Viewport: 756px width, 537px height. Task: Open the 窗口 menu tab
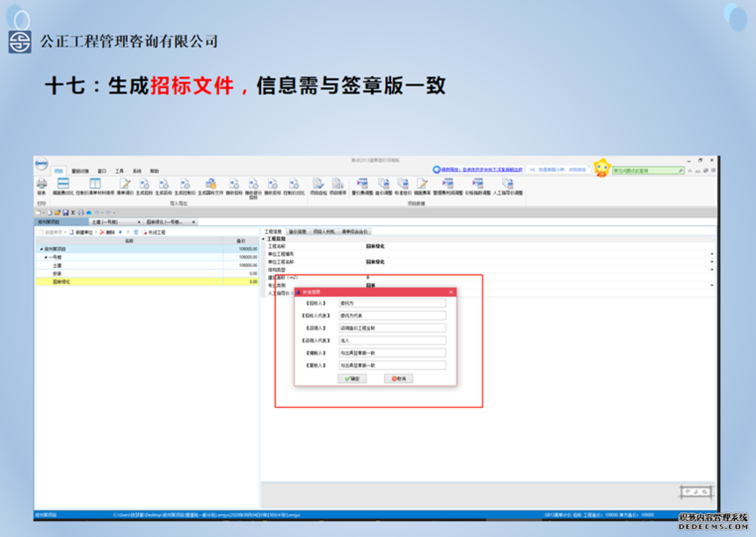click(102, 171)
